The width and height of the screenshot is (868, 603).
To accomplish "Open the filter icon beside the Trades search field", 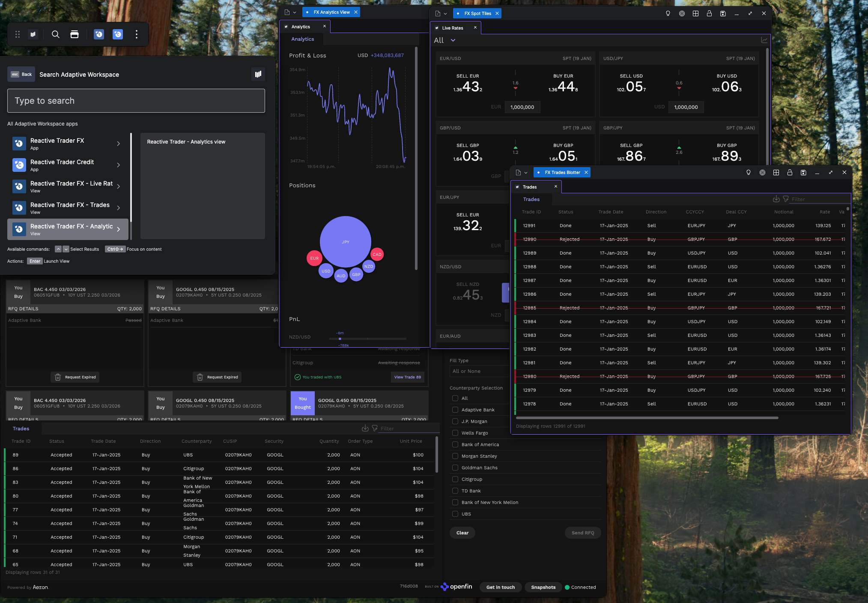I will click(786, 199).
